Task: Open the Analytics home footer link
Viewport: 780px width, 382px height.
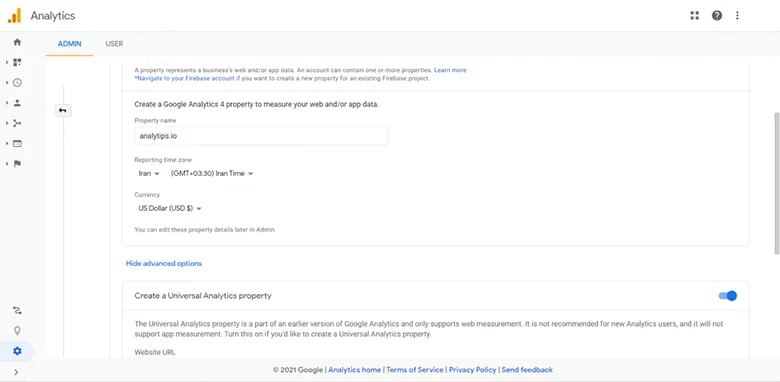Action: [x=355, y=370]
